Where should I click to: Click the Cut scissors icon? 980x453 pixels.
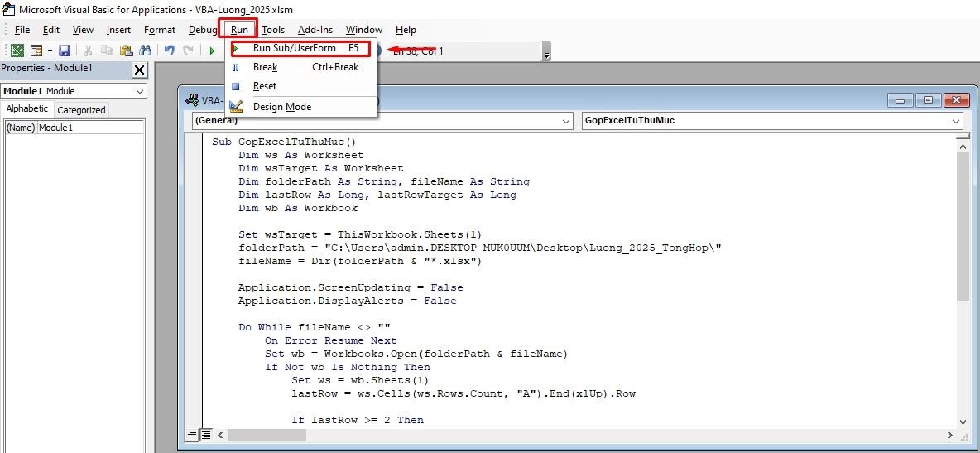tap(88, 51)
